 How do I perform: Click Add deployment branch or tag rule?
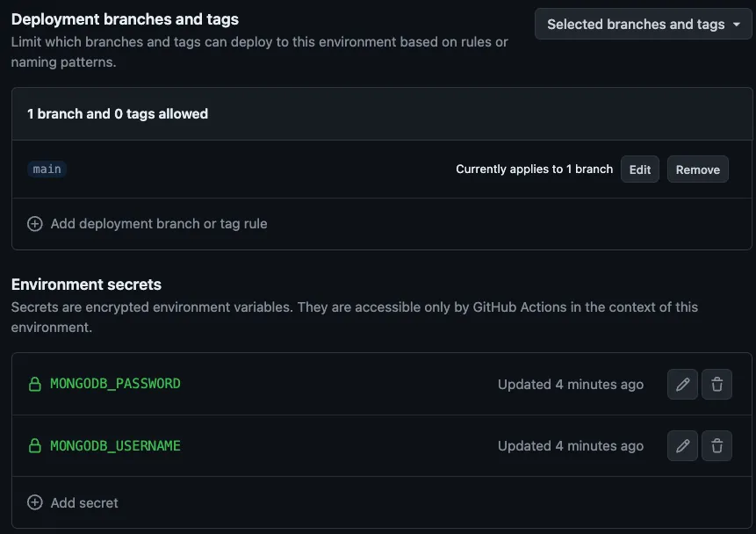tap(159, 224)
